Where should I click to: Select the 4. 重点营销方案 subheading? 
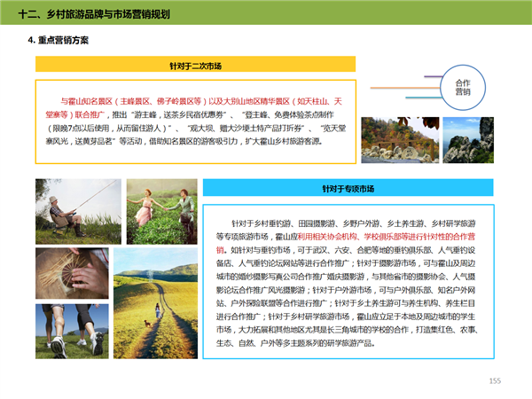pyautogui.click(x=59, y=41)
